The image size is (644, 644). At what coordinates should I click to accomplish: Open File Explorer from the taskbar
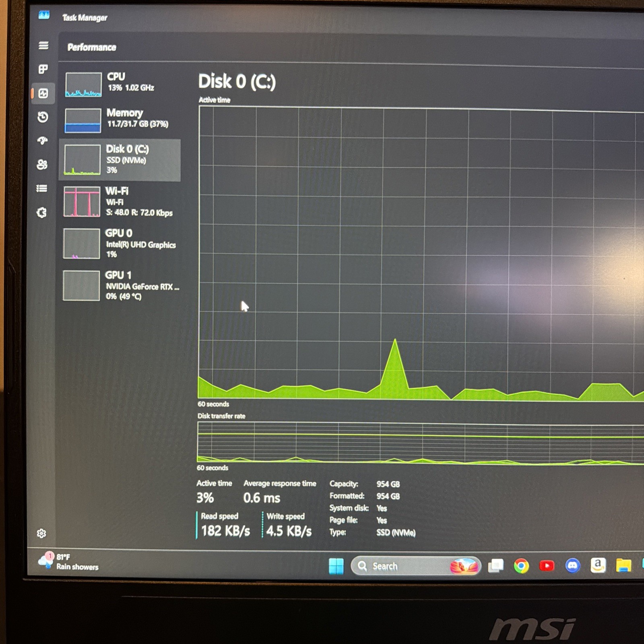point(623,565)
